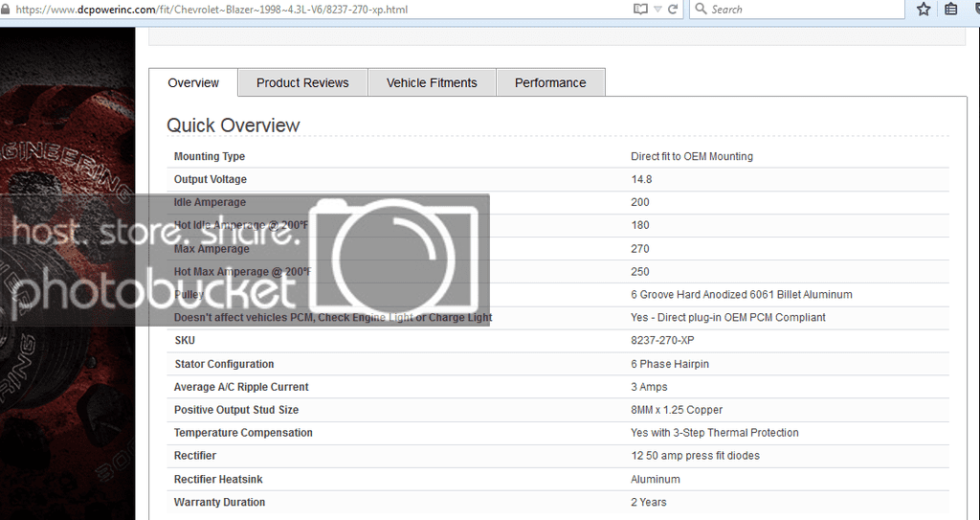Screen dimensions: 980x520
Task: Click the Quick Overview heading
Action: pyautogui.click(x=234, y=125)
